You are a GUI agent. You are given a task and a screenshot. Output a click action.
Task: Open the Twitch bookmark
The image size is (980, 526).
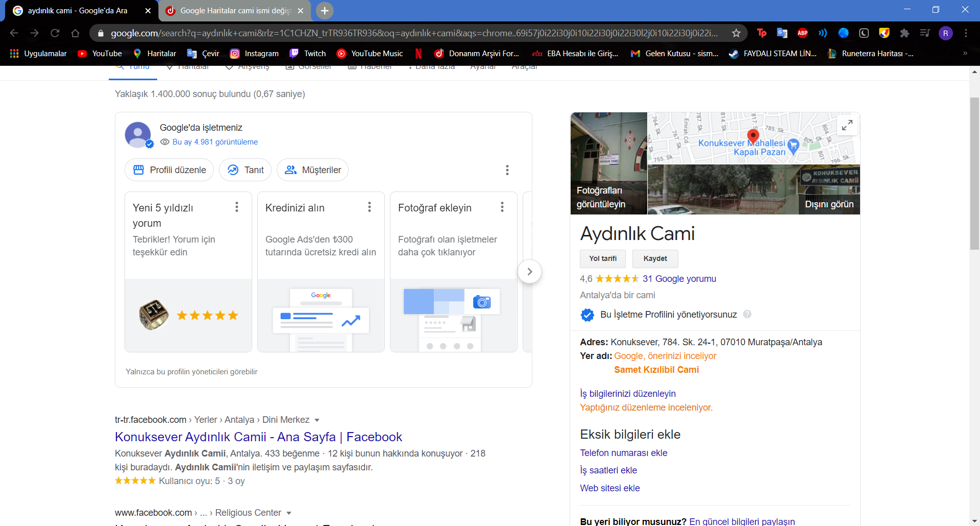308,54
